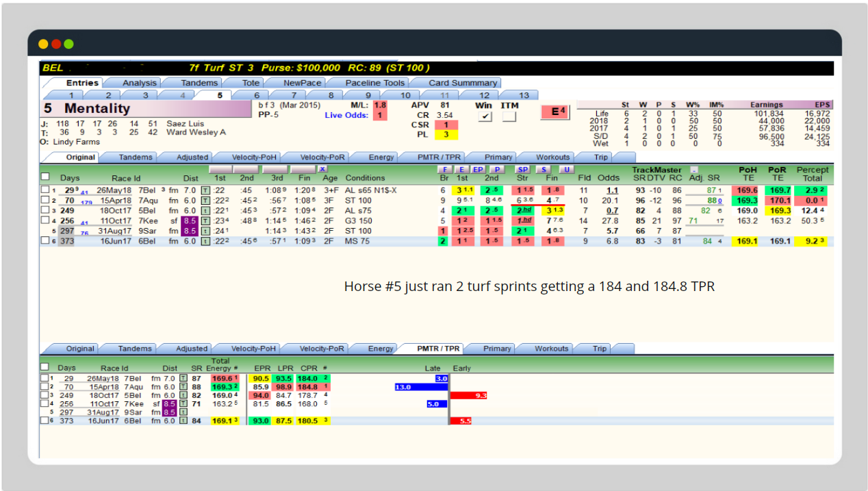Image resolution: width=868 pixels, height=491 pixels.
Task: Check lower table box for 26May18 row
Action: pos(44,378)
